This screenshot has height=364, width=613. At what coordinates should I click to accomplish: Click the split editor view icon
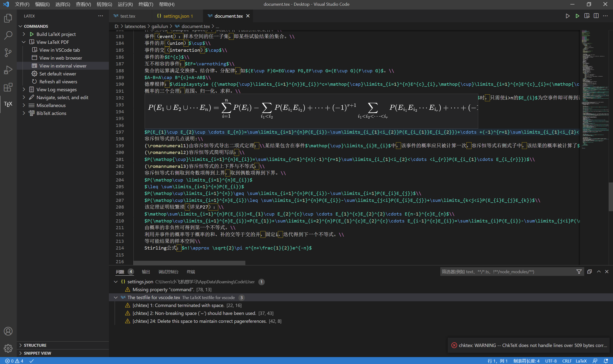pos(596,16)
